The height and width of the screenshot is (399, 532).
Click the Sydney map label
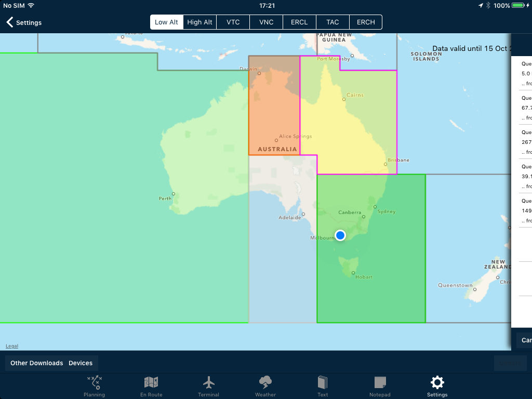[387, 211]
